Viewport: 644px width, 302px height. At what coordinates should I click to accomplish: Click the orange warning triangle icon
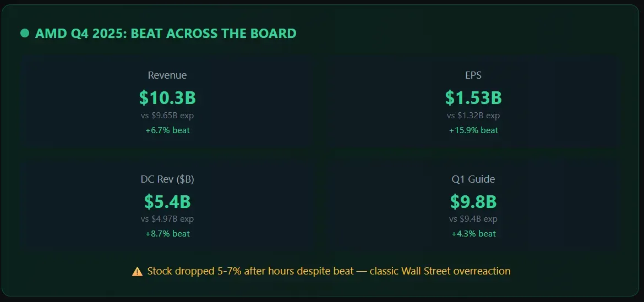137,271
